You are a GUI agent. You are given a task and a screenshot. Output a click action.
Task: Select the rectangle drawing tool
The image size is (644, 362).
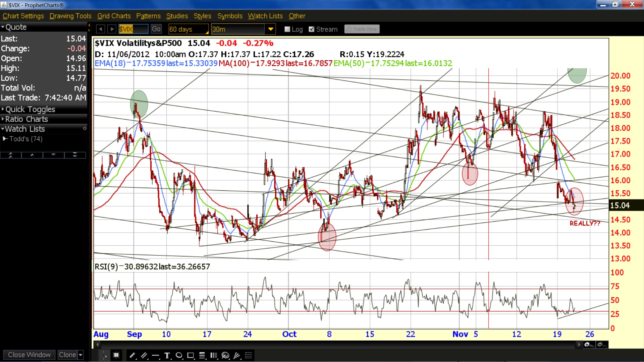tap(191, 355)
